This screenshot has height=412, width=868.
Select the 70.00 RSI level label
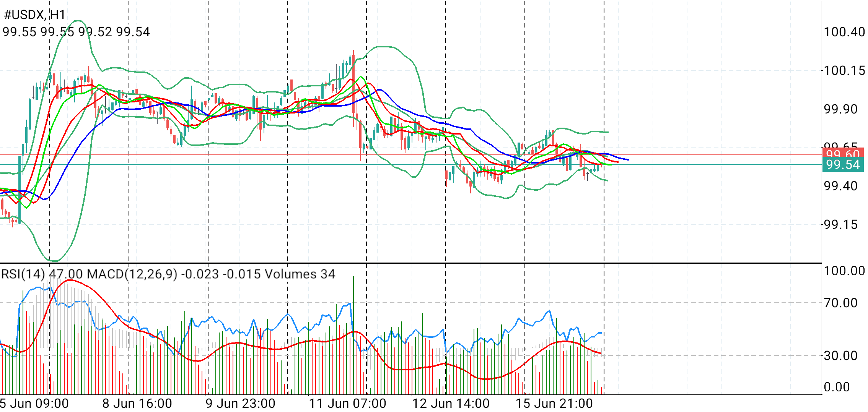(840, 303)
